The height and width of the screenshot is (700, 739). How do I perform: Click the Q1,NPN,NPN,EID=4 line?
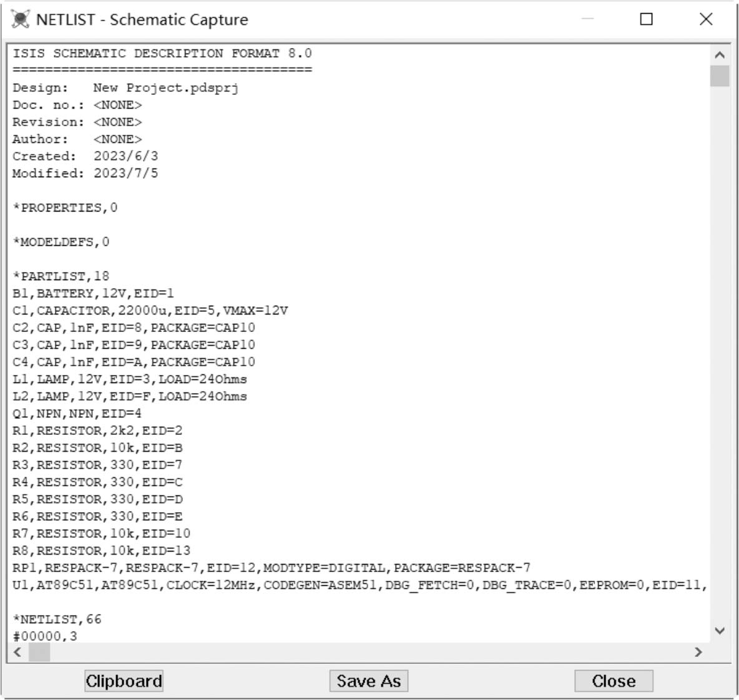click(x=77, y=414)
